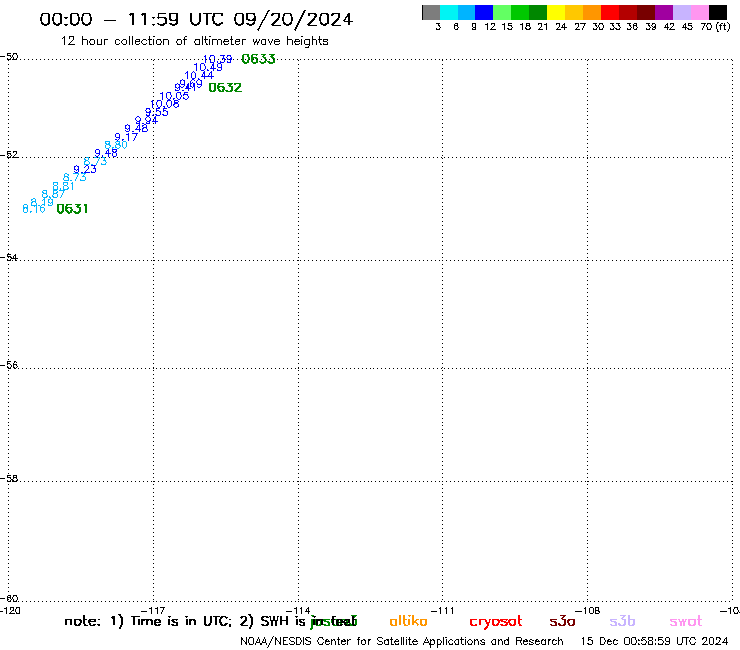Click the longitude axis label '-120'
The width and height of the screenshot is (740, 650).
point(10,610)
